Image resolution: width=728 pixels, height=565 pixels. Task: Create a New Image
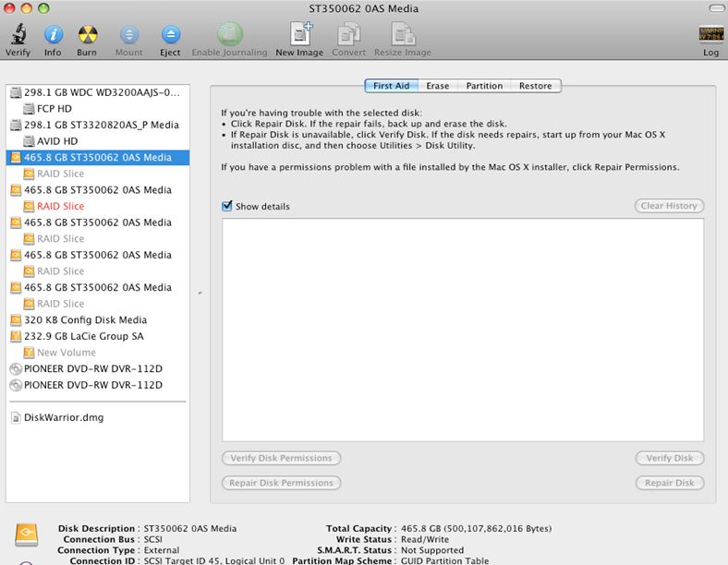[x=301, y=33]
